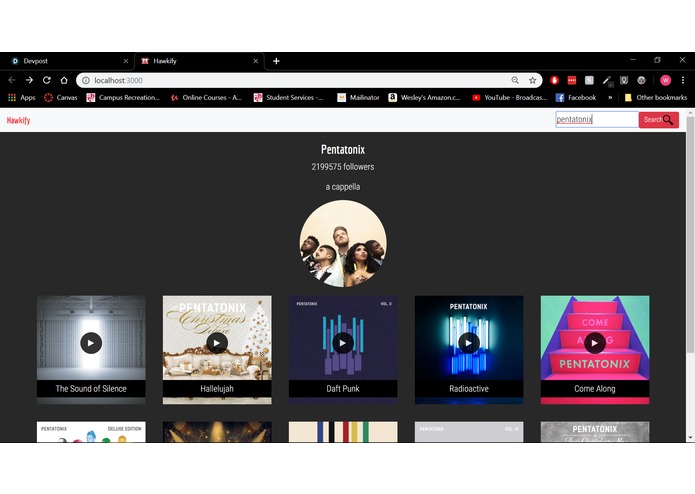Go back in browser history

12,80
